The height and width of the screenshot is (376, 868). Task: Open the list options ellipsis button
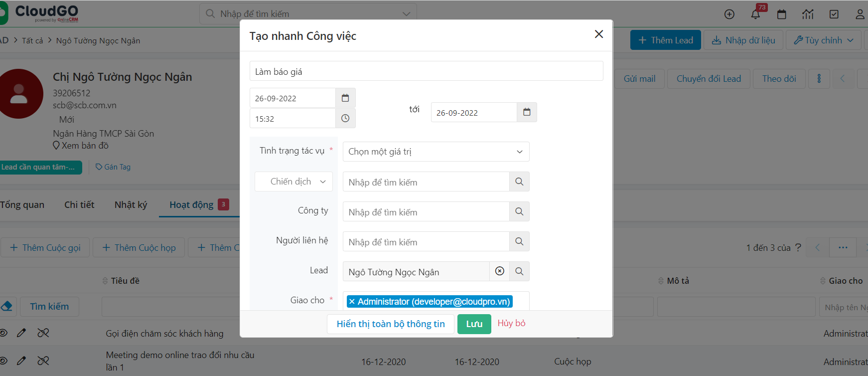pyautogui.click(x=843, y=247)
